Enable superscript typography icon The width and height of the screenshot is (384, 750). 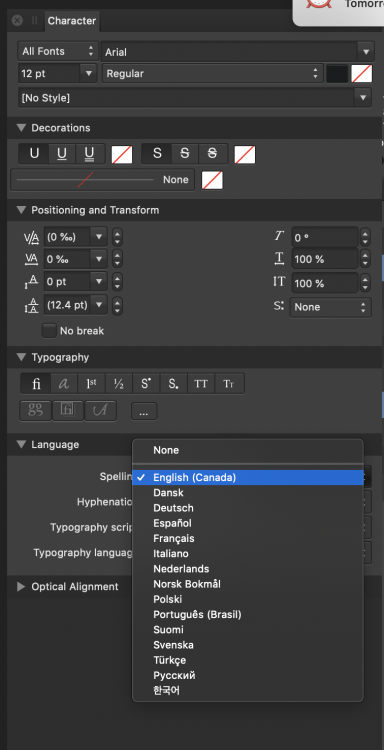pyautogui.click(x=146, y=384)
